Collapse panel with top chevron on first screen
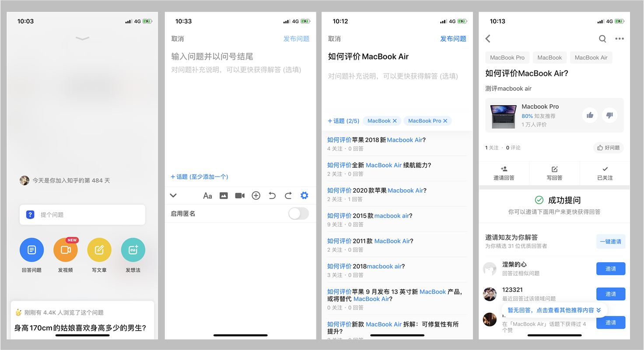Image resolution: width=644 pixels, height=350 pixels. click(82, 38)
